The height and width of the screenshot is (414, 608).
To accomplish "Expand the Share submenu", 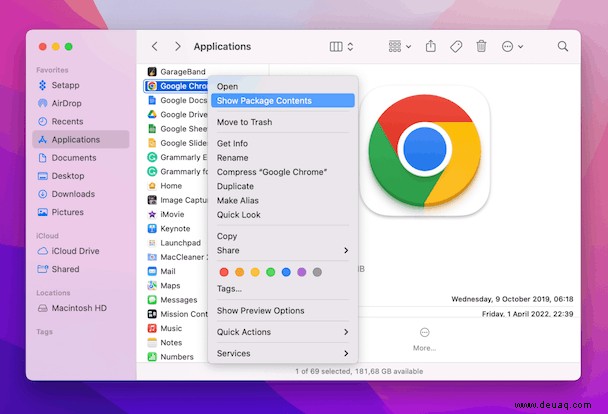I will click(283, 250).
